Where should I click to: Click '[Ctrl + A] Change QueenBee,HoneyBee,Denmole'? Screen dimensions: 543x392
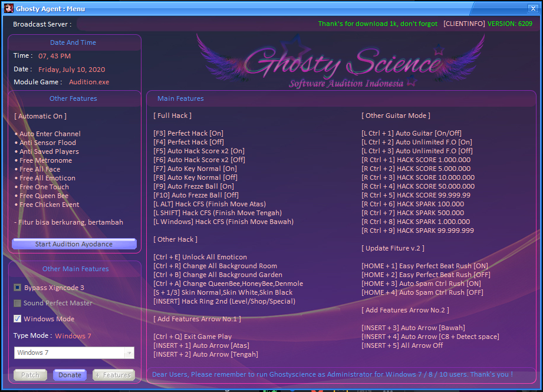pyautogui.click(x=228, y=284)
